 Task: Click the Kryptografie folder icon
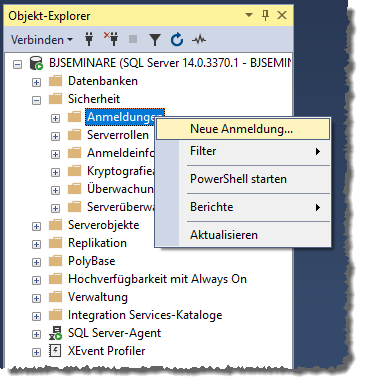pos(74,171)
